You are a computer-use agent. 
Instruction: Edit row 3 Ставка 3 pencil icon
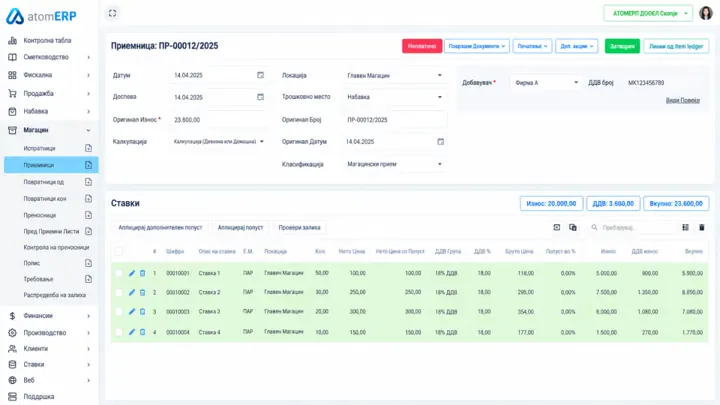pyautogui.click(x=132, y=312)
